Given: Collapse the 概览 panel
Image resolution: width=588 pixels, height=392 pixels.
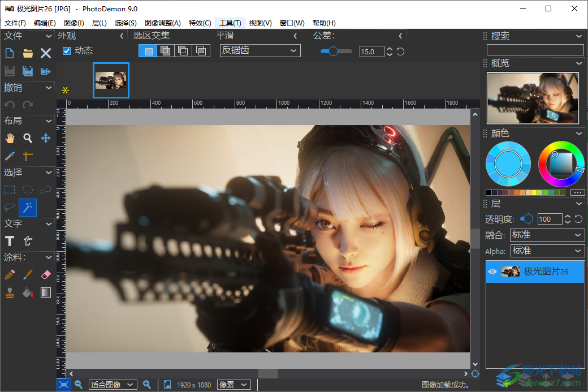Looking at the screenshot, I should click(579, 63).
